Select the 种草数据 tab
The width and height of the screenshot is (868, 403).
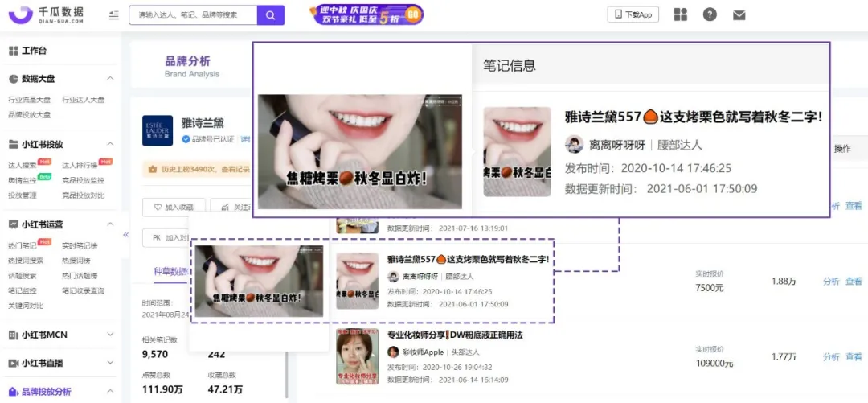[x=170, y=272]
